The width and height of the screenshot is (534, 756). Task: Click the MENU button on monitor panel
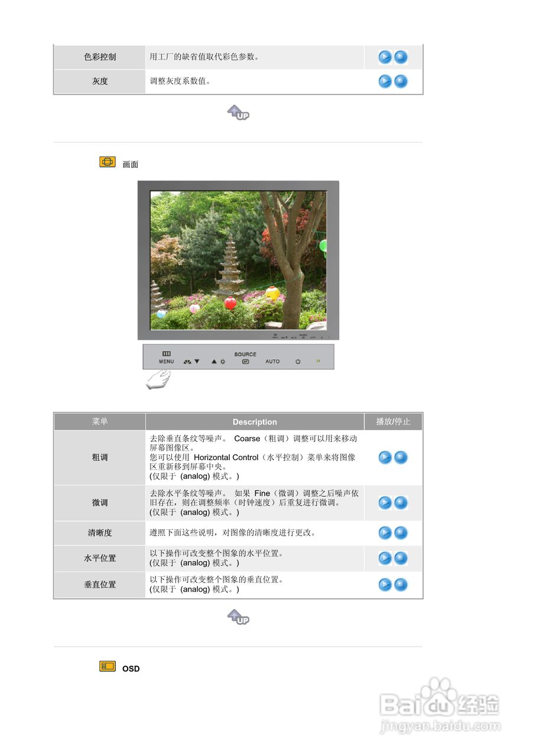(x=167, y=357)
